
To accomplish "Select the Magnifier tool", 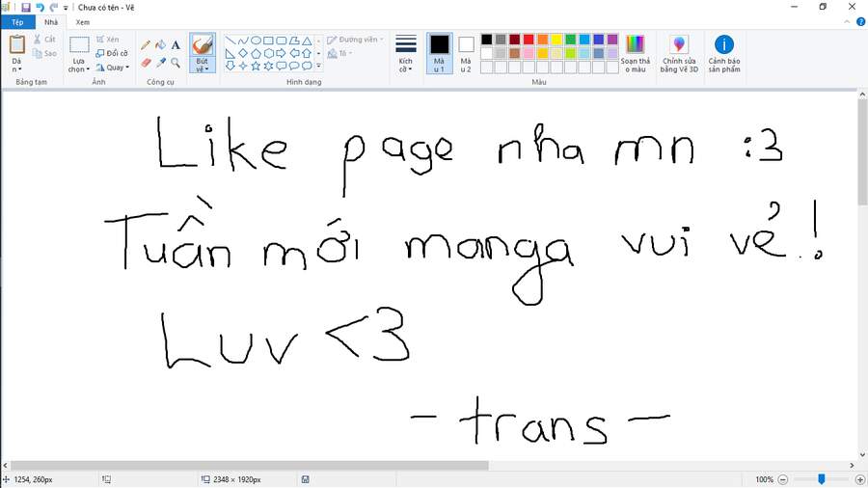I will pyautogui.click(x=176, y=63).
